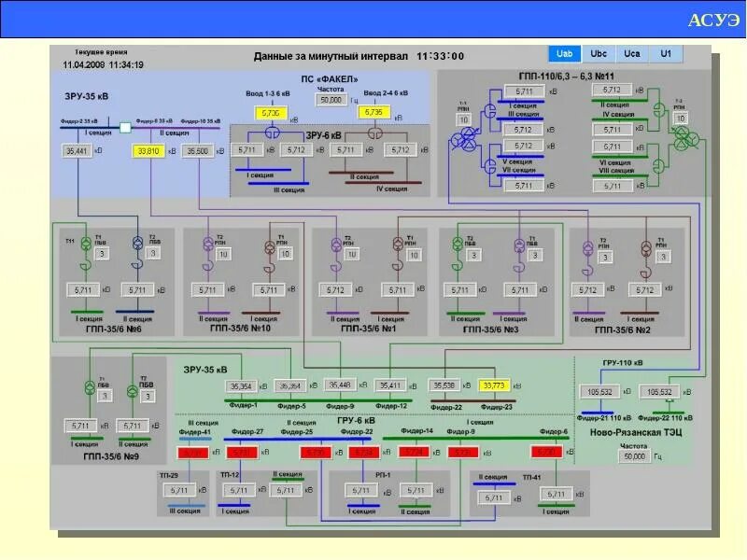Click the T1 transformer icon in ГПП-35/6 №3
747x560 pixels.
tap(519, 245)
